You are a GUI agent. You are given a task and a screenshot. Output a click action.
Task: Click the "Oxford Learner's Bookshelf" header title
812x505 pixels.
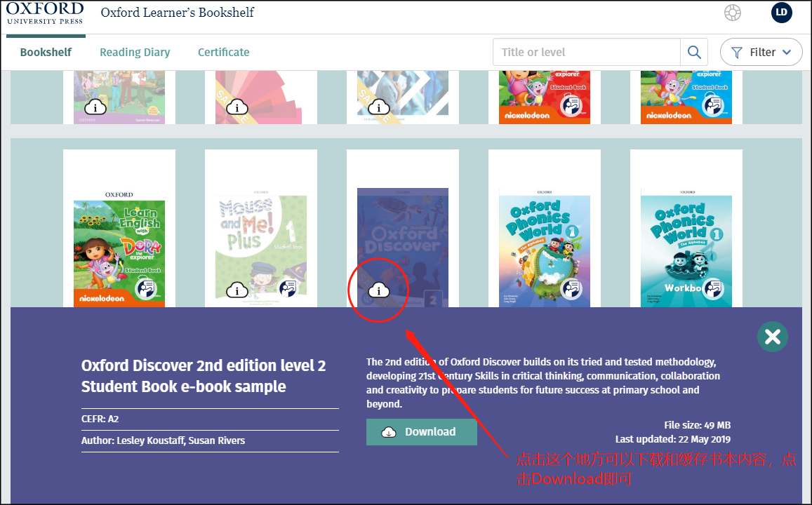coord(178,13)
